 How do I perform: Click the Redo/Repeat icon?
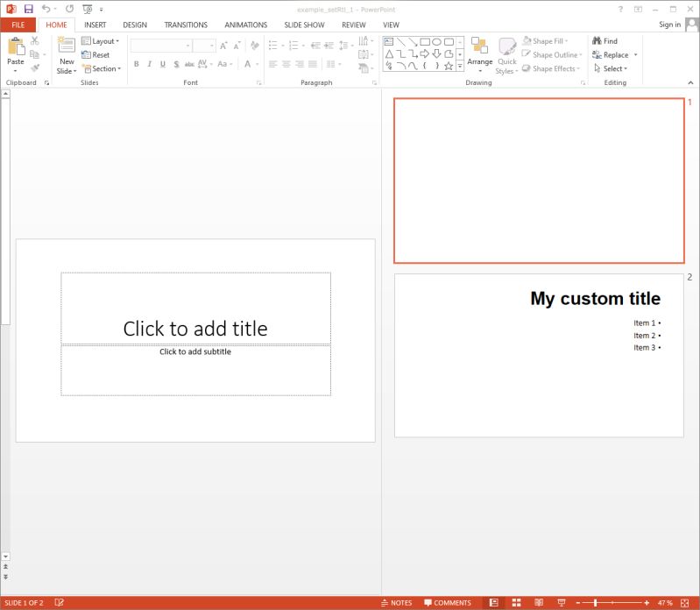[x=69, y=9]
